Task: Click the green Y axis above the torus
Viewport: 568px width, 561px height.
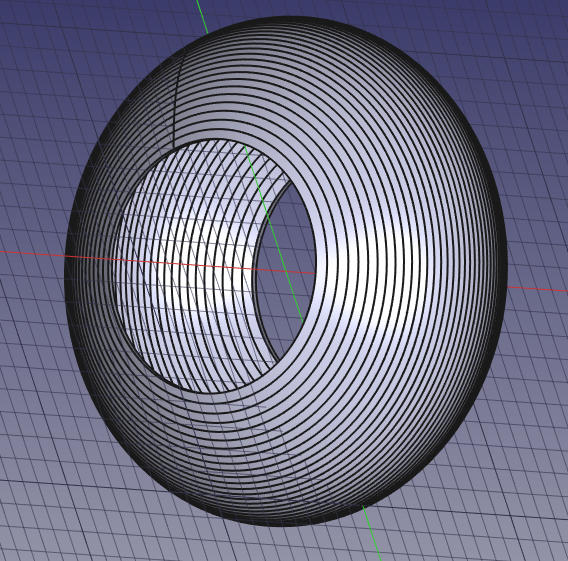Action: point(202,16)
